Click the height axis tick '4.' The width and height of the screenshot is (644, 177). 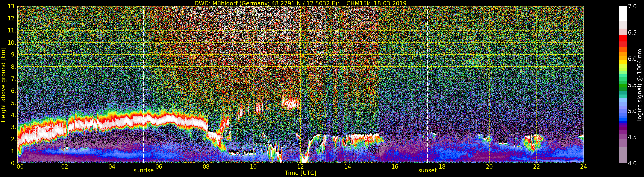(13, 115)
